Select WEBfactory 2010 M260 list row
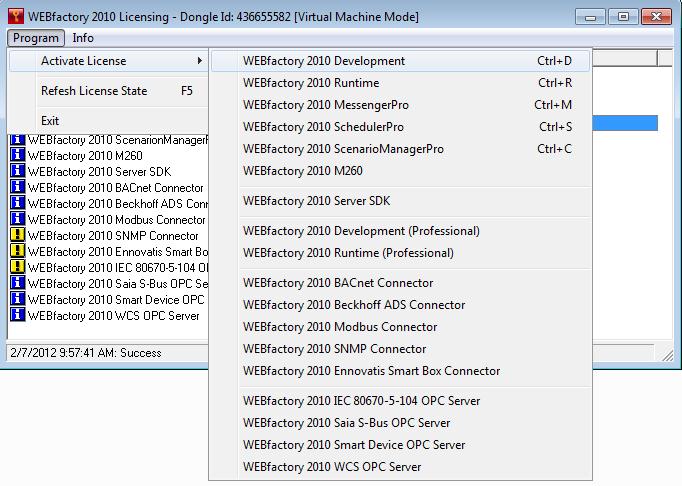 [85, 155]
